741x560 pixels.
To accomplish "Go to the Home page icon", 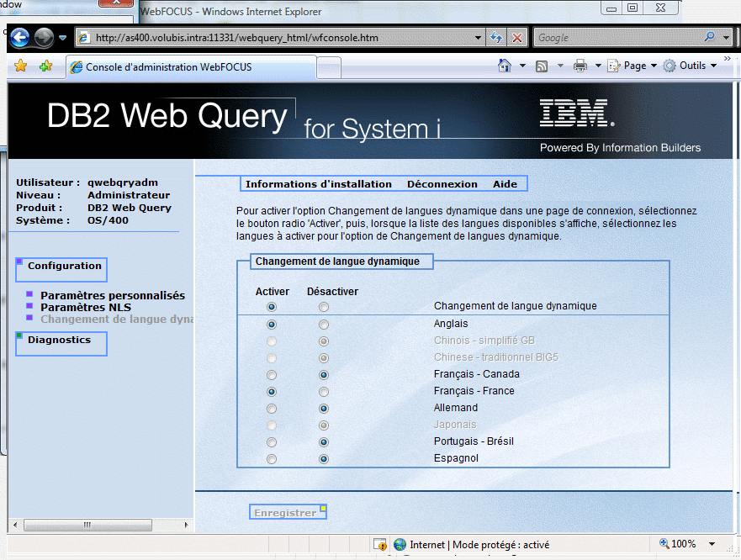I will pyautogui.click(x=505, y=66).
